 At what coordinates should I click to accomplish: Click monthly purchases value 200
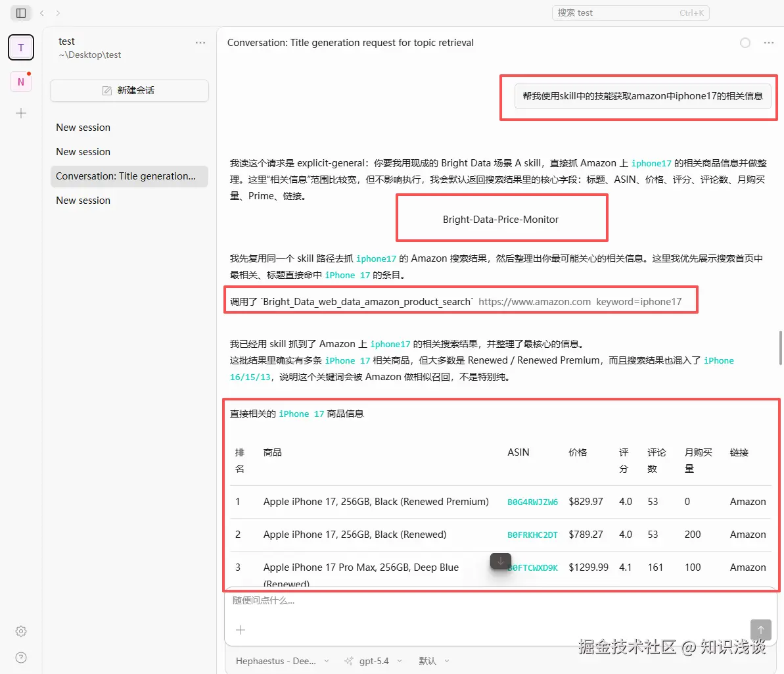pyautogui.click(x=693, y=535)
